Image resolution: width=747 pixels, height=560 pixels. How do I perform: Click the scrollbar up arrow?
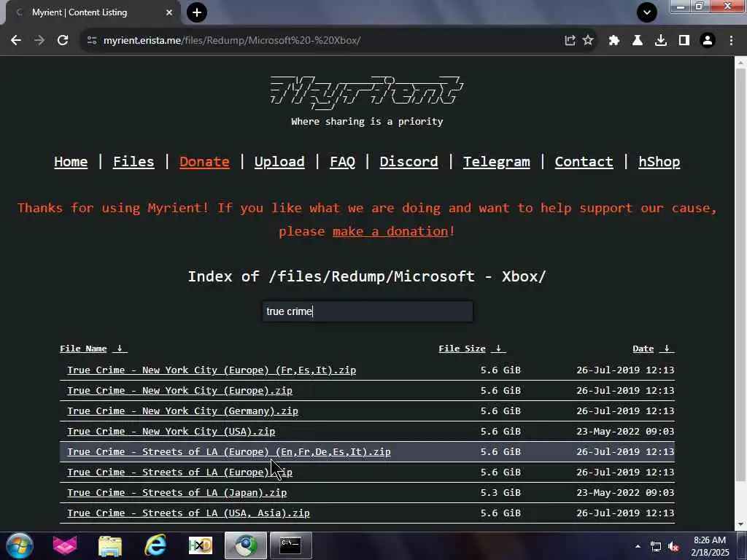(x=741, y=63)
